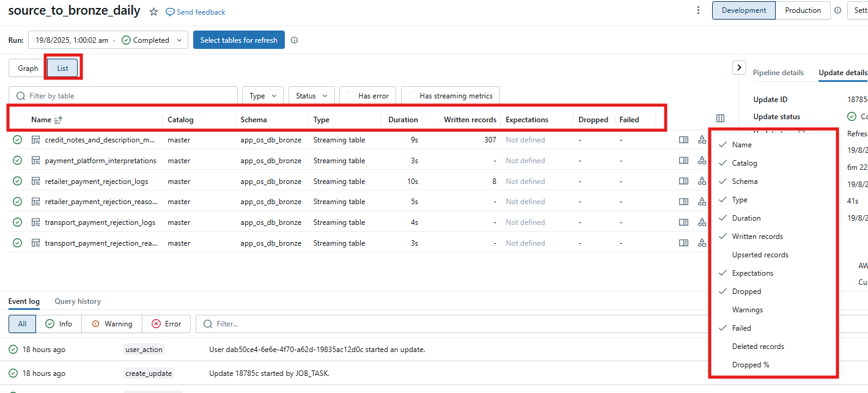Click the Select tables for refresh button

pos(238,40)
